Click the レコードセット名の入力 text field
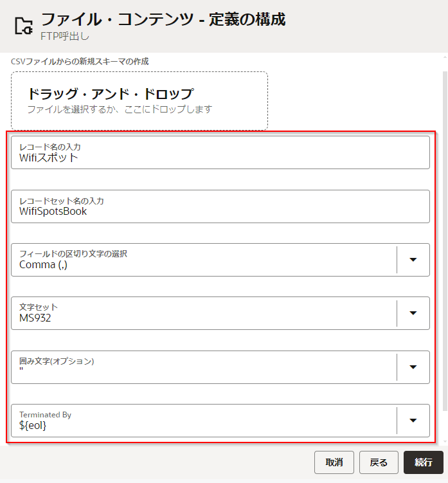448x483 pixels. pyautogui.click(x=220, y=206)
